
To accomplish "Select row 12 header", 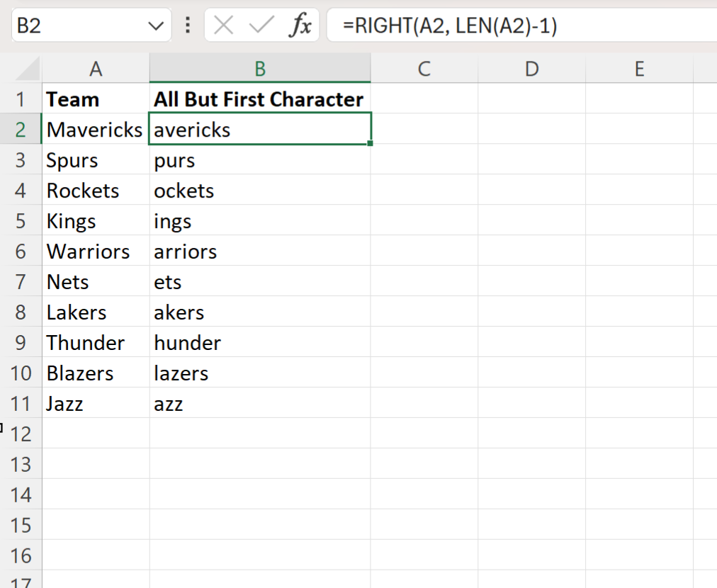I will pos(21,434).
